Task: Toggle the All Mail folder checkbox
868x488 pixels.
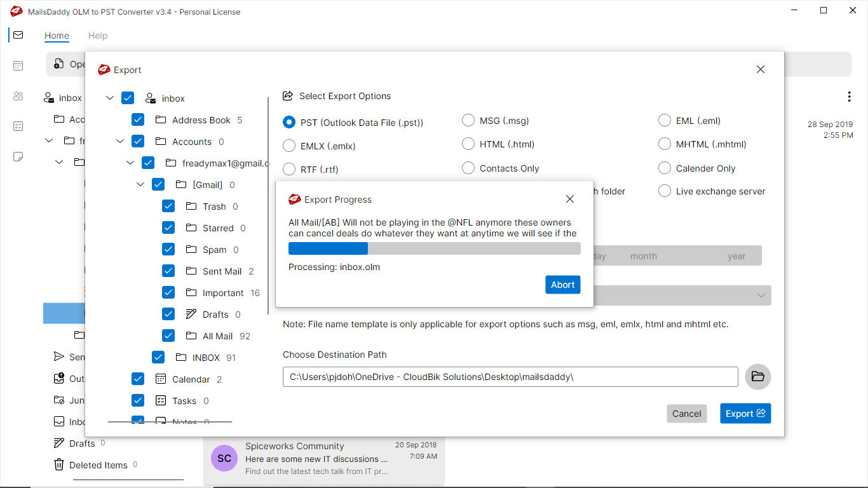Action: point(168,336)
